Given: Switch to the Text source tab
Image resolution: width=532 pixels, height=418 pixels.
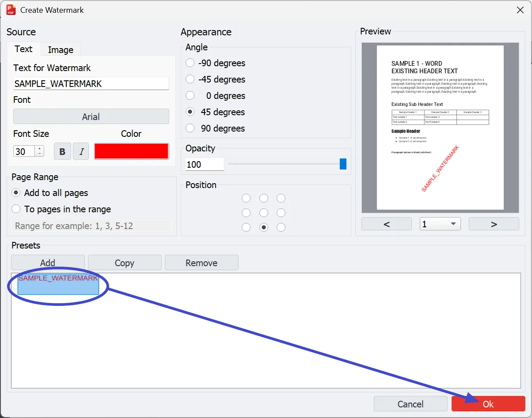Looking at the screenshot, I should click(23, 49).
